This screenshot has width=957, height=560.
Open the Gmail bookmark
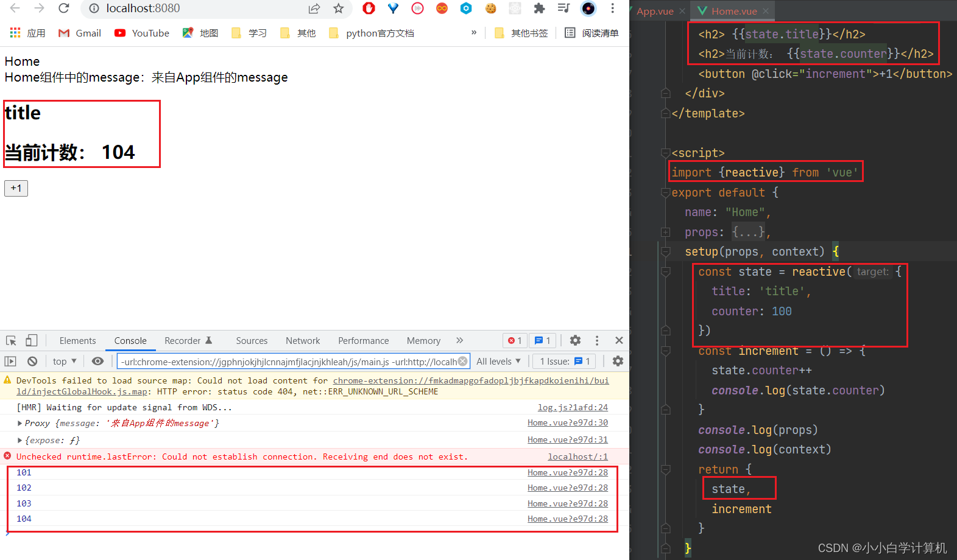coord(80,33)
